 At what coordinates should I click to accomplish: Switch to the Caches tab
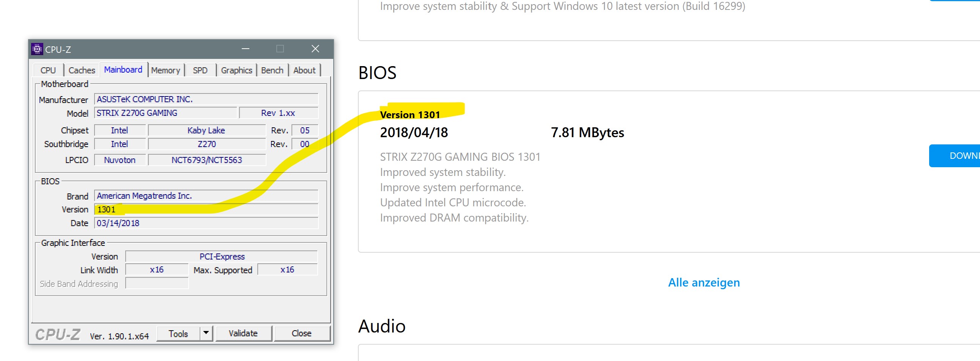point(82,70)
